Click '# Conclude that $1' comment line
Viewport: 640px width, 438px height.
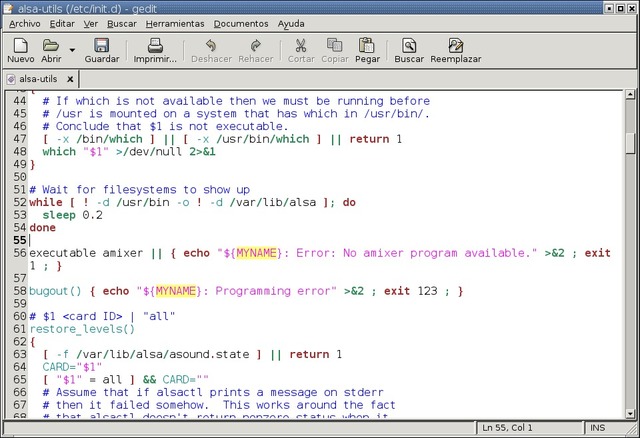(x=165, y=127)
